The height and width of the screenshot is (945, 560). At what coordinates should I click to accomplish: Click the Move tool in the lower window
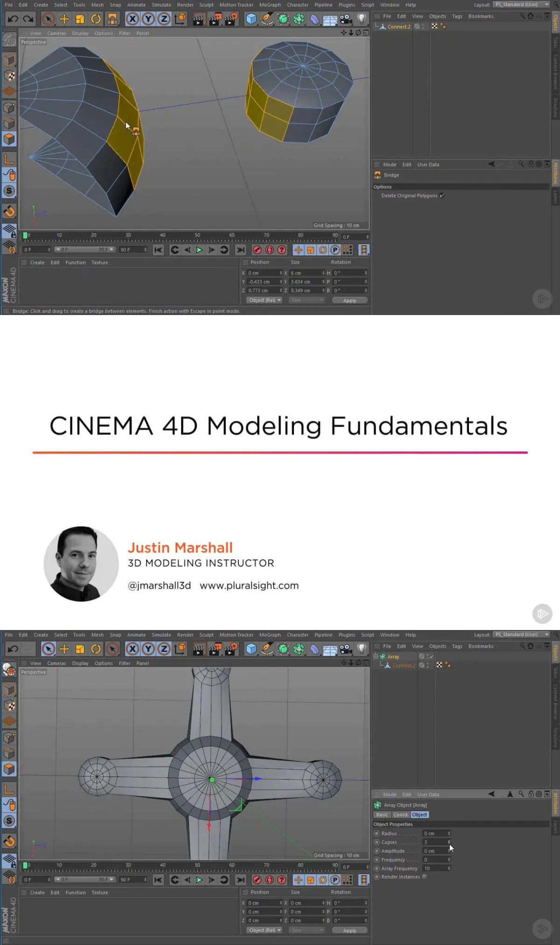pyautogui.click(x=64, y=649)
